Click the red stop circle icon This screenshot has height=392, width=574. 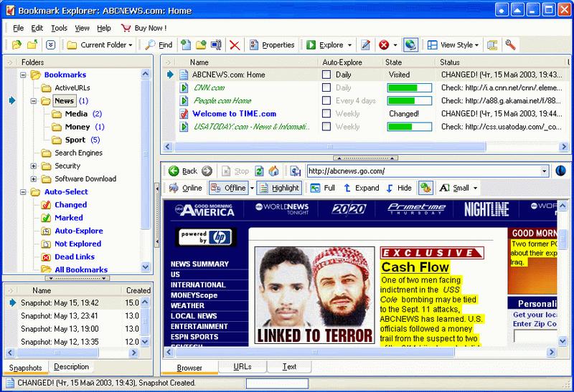point(384,45)
